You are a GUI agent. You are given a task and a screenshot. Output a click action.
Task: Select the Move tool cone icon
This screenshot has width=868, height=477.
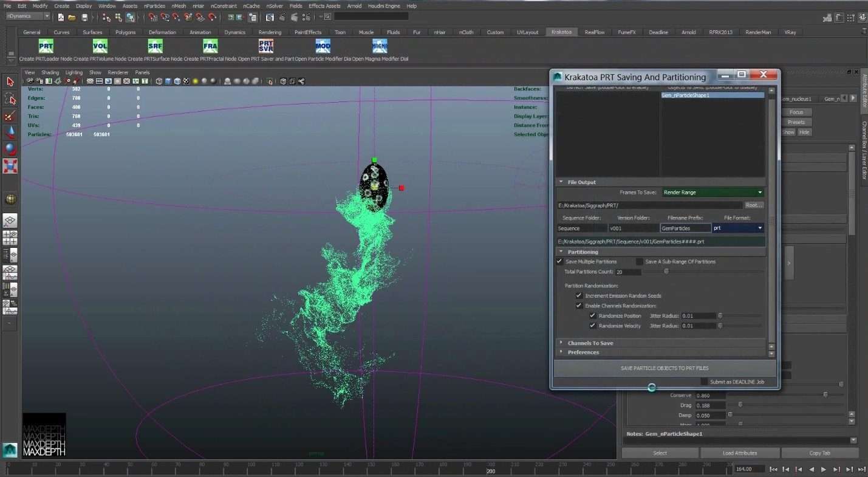[x=10, y=132]
